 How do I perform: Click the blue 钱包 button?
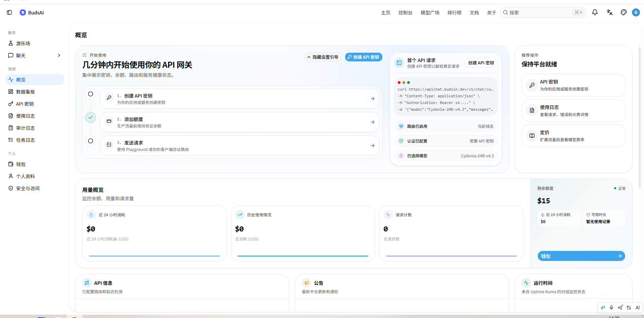tap(581, 256)
